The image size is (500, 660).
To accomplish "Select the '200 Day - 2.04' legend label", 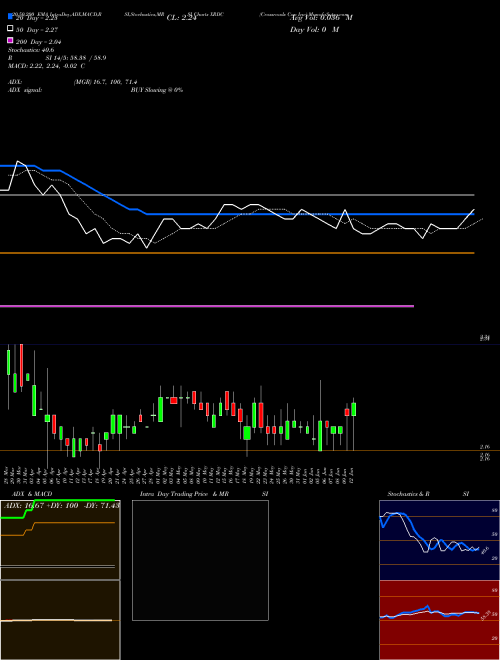I will [x=39, y=42].
